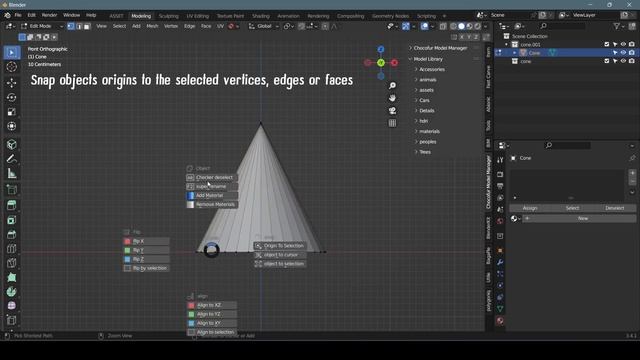Image resolution: width=640 pixels, height=360 pixels.
Task: Switch to the Shading workspace tab
Action: click(261, 16)
